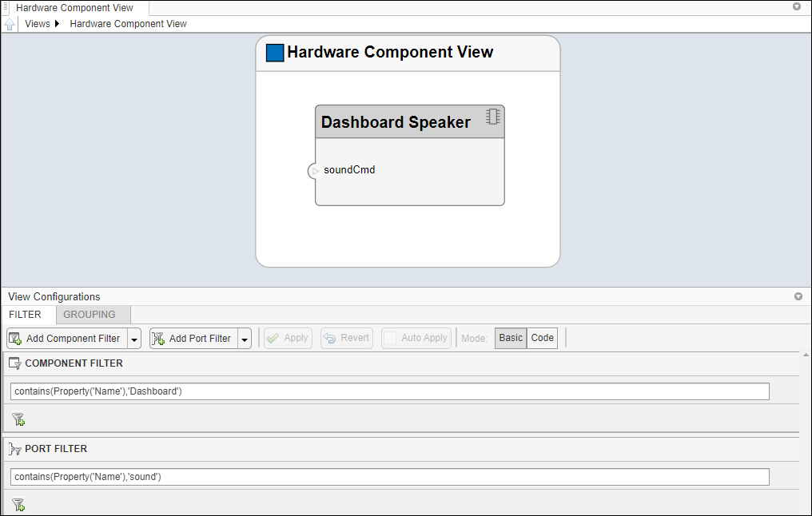Click the PORT FILTER header icon
The height and width of the screenshot is (516, 812).
click(x=15, y=449)
